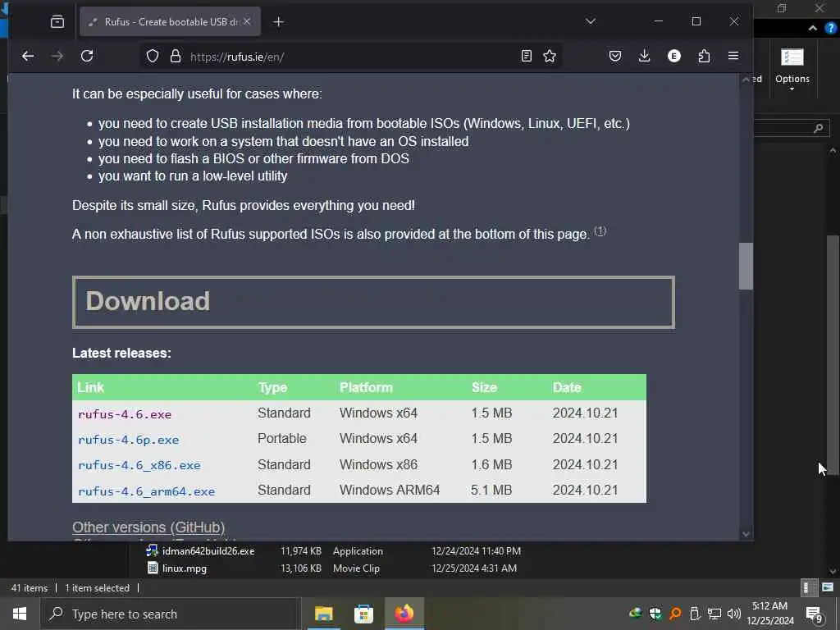Image resolution: width=840 pixels, height=630 pixels.
Task: Click the orange magnifier tray icon
Action: click(x=675, y=614)
